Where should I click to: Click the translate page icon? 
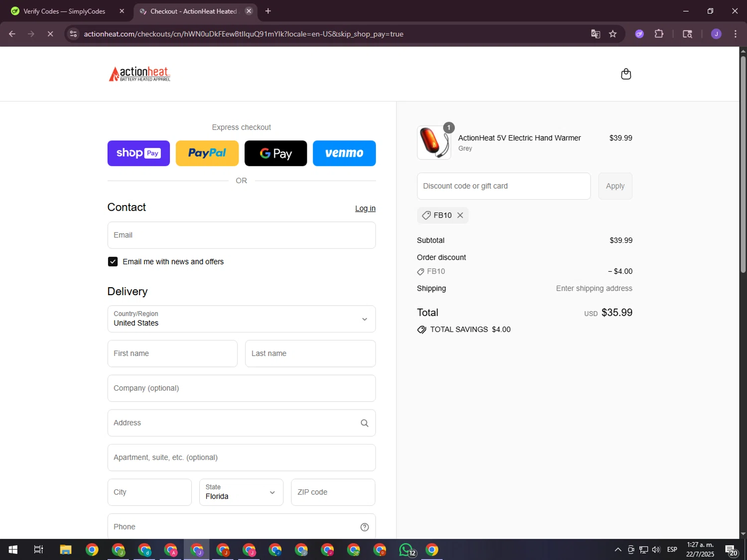pos(596,34)
